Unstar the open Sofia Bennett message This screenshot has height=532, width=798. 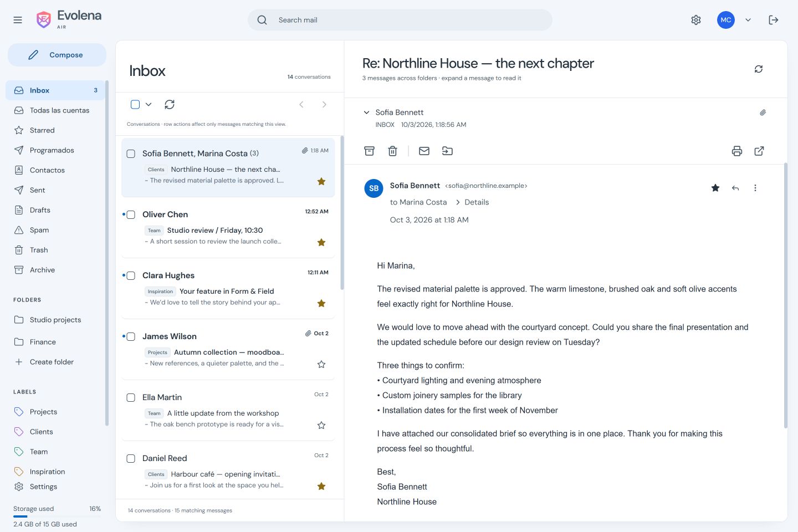715,188
